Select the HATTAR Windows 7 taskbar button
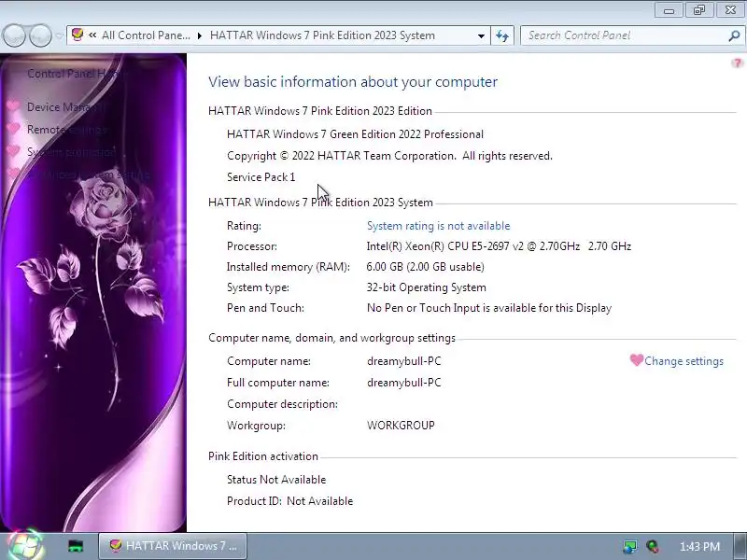This screenshot has width=747, height=560. click(x=173, y=546)
